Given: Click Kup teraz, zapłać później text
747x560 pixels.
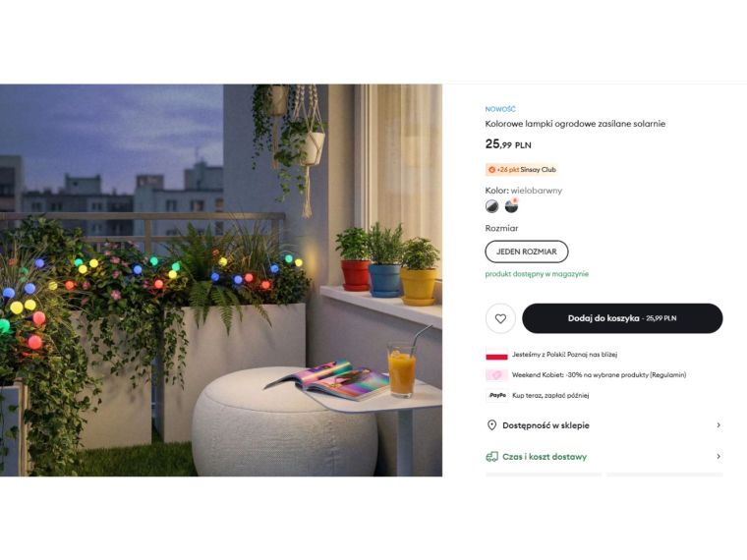Looking at the screenshot, I should (550, 395).
